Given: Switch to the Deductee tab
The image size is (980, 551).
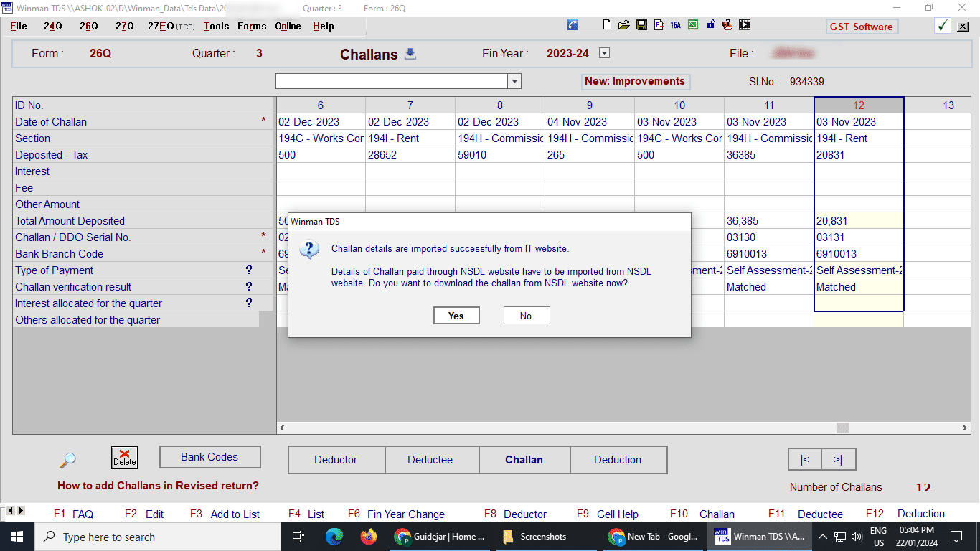Looking at the screenshot, I should pos(430,460).
